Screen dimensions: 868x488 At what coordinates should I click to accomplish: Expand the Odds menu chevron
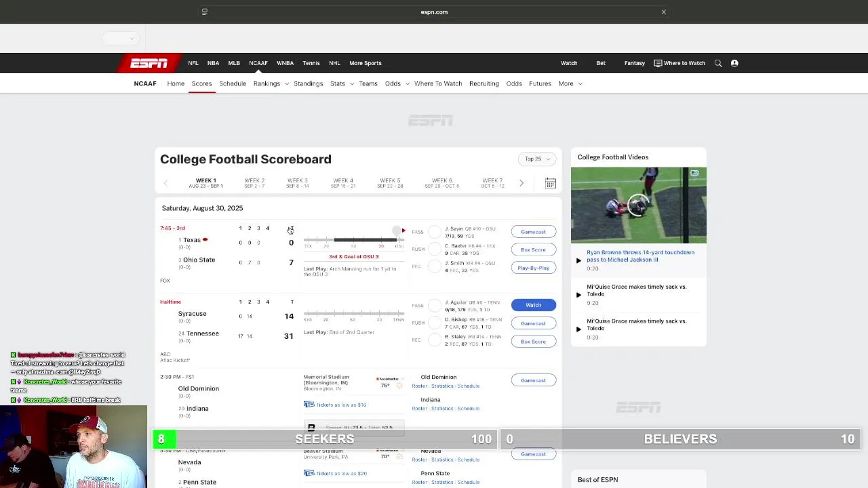pos(407,84)
